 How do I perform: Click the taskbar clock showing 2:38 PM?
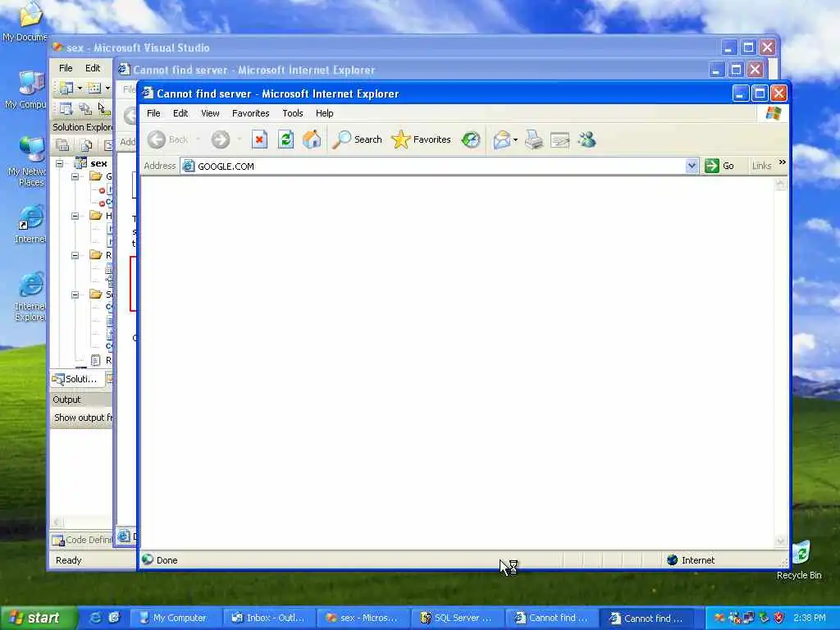tap(809, 619)
